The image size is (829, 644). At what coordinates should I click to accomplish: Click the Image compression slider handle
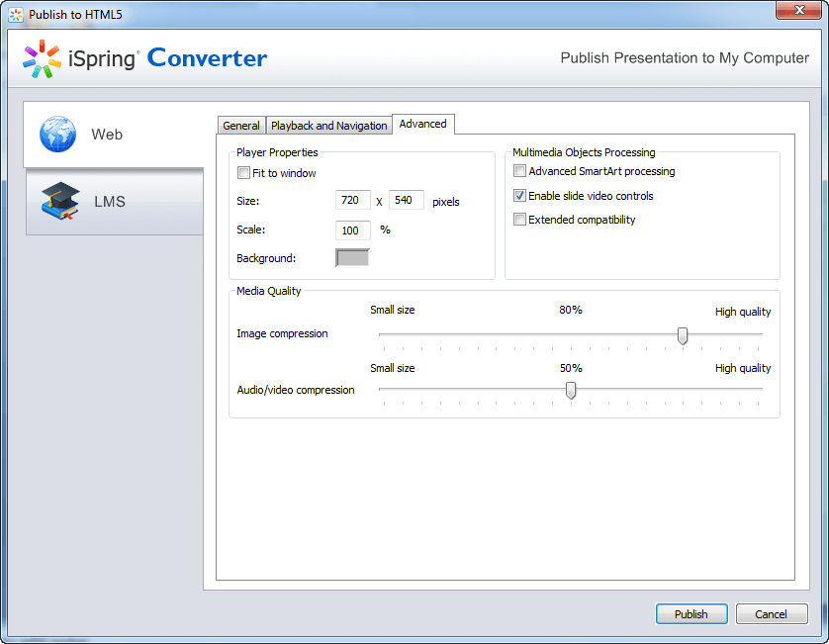[683, 335]
